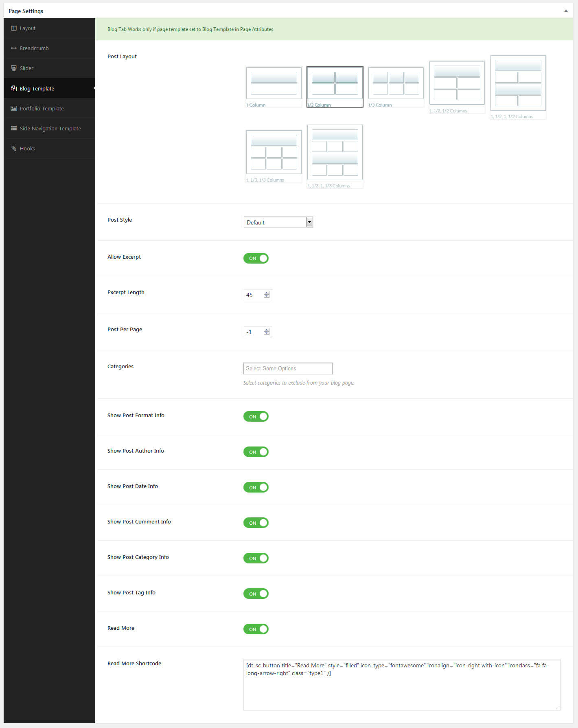Open the Portfolio Template tab

[x=49, y=108]
